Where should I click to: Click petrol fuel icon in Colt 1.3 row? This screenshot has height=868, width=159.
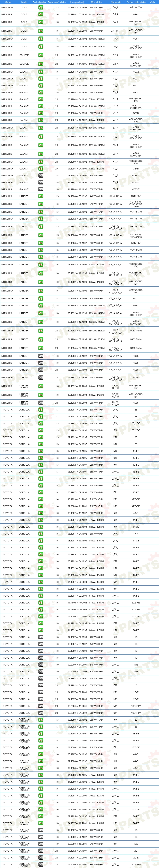tap(41, 8)
